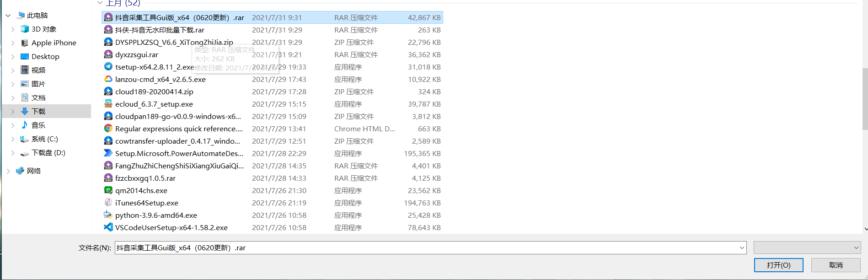The height and width of the screenshot is (280, 868).
Task: Click the icon beside qm2014chs.exe
Action: point(108,190)
